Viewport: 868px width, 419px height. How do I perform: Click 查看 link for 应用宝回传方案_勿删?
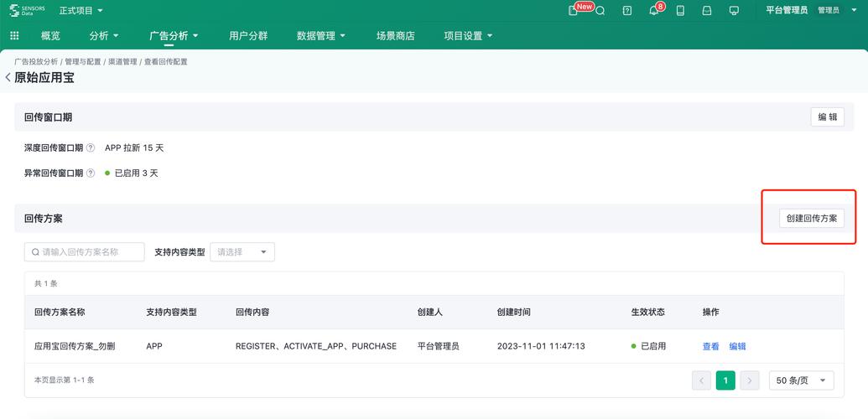pos(710,346)
